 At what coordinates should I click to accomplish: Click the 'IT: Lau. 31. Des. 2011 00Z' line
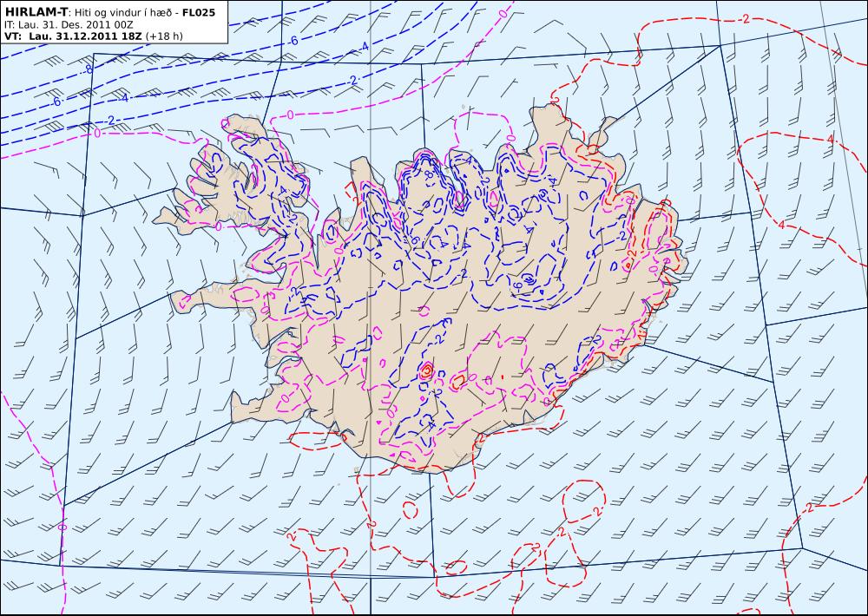click(69, 25)
